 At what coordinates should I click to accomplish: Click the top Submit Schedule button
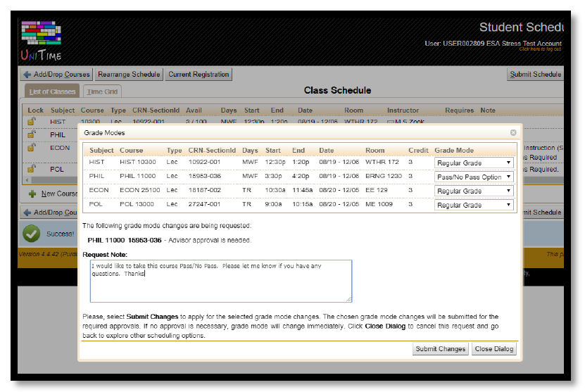coord(535,75)
